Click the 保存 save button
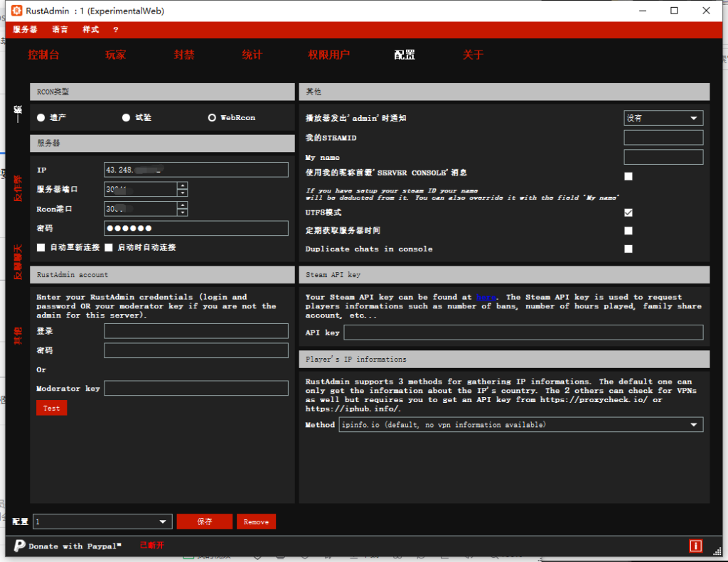This screenshot has width=728, height=562. tap(204, 522)
